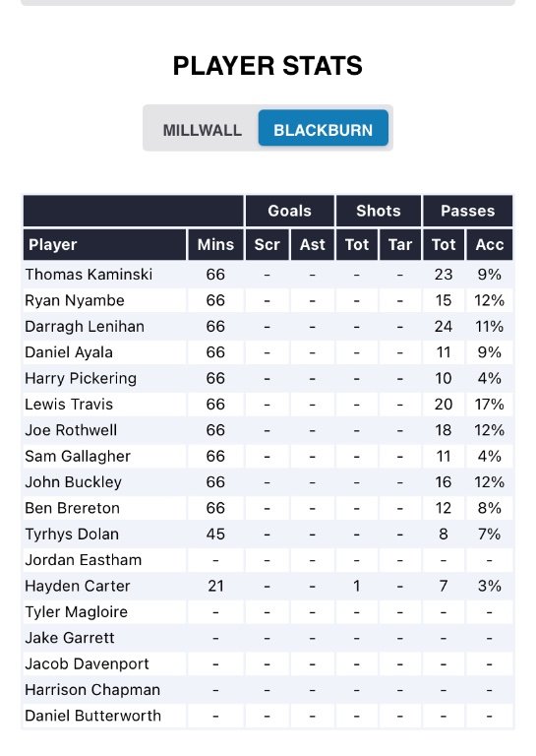Select Tyrhys Dolan's name
The height and width of the screenshot is (756, 536).
pos(72,534)
